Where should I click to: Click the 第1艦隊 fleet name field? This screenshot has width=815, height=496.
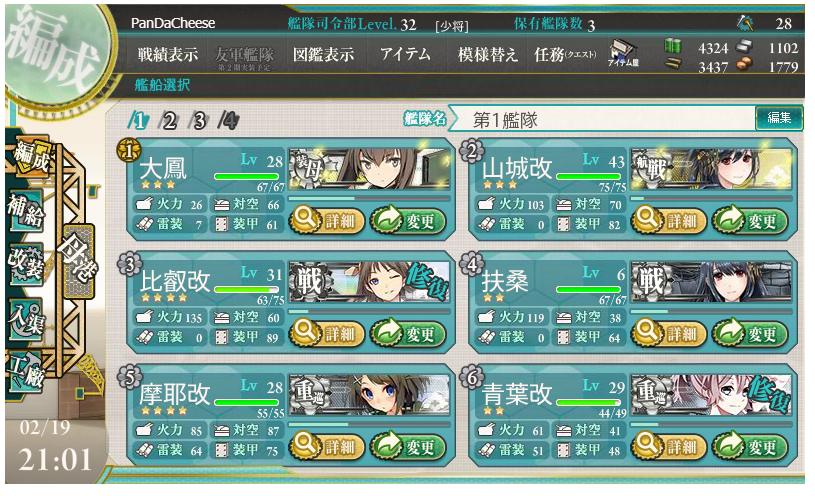coord(603,120)
